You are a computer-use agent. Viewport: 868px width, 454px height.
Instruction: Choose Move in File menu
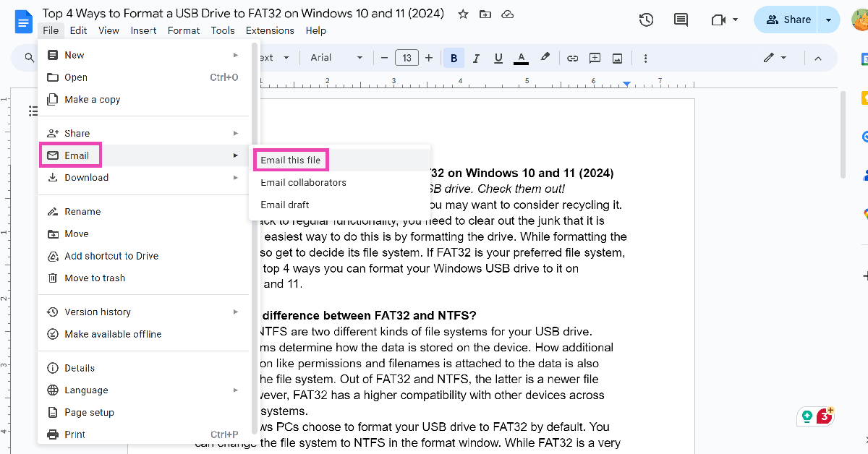pos(143,234)
